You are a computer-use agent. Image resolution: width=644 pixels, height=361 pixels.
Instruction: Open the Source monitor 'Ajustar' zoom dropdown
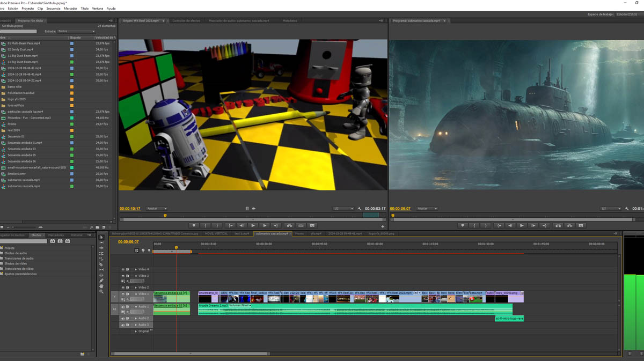(x=157, y=209)
